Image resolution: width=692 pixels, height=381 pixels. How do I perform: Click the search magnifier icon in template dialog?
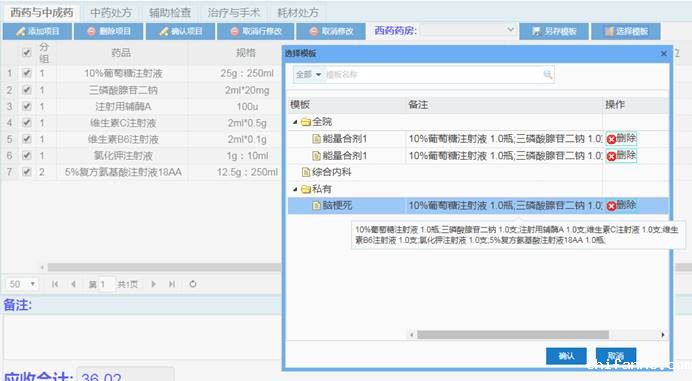click(x=548, y=74)
